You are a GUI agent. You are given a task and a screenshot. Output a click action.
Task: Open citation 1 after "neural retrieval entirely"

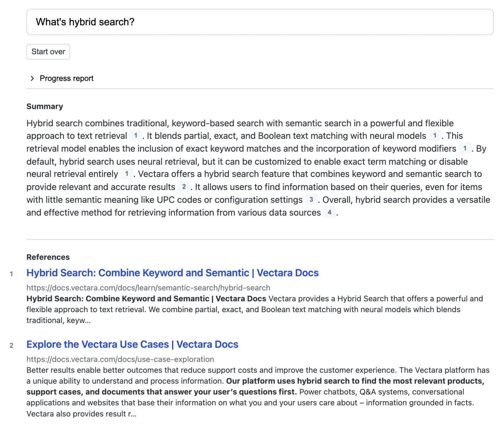[126, 174]
